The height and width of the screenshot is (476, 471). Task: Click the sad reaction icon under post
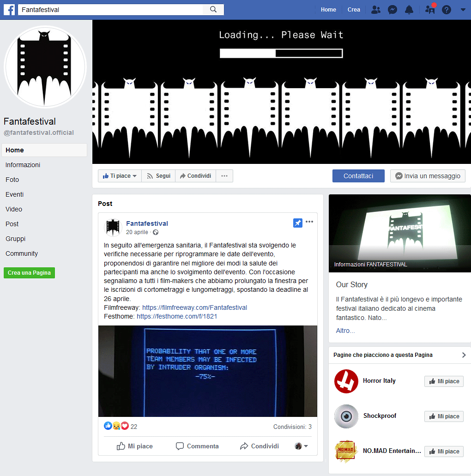(x=117, y=426)
